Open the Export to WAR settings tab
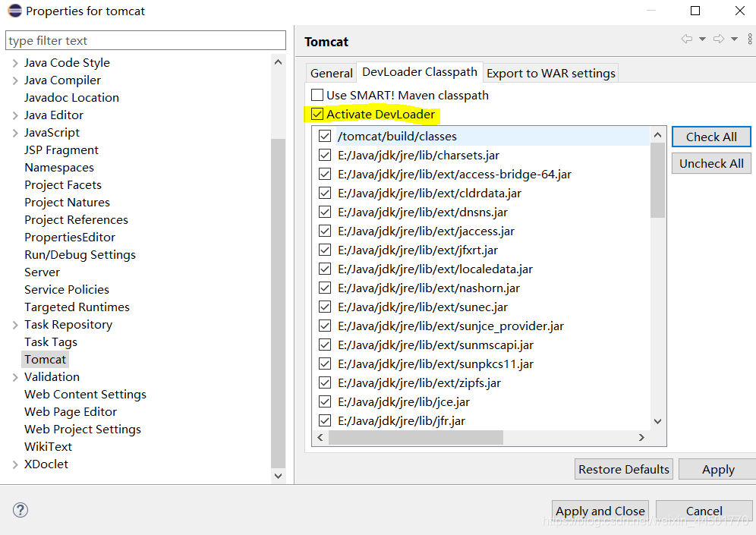This screenshot has width=756, height=535. click(x=550, y=74)
